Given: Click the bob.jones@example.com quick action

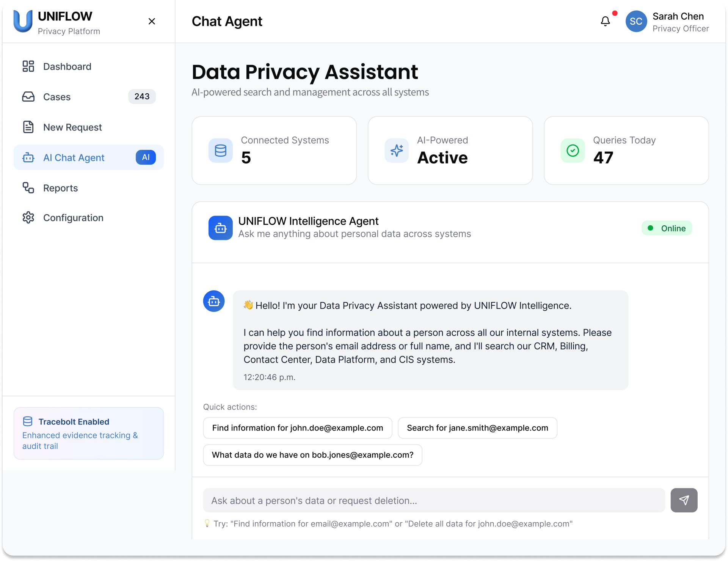Looking at the screenshot, I should coord(312,455).
